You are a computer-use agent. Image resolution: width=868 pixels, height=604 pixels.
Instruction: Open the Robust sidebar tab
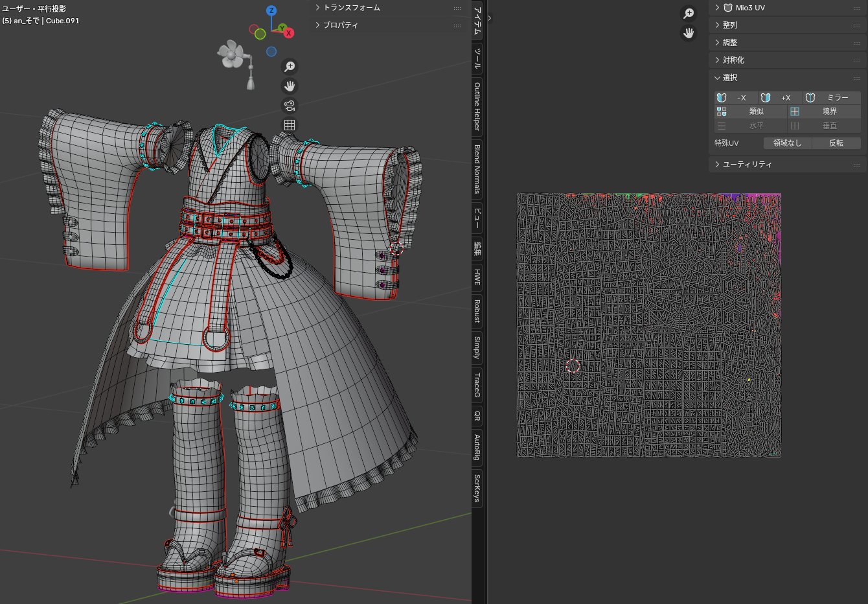(477, 311)
